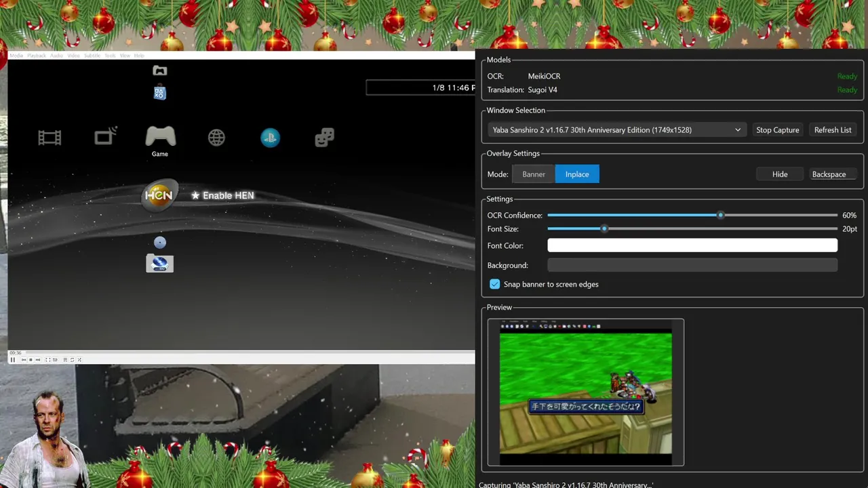
Task: Skip to next track in VLC
Action: [38, 360]
